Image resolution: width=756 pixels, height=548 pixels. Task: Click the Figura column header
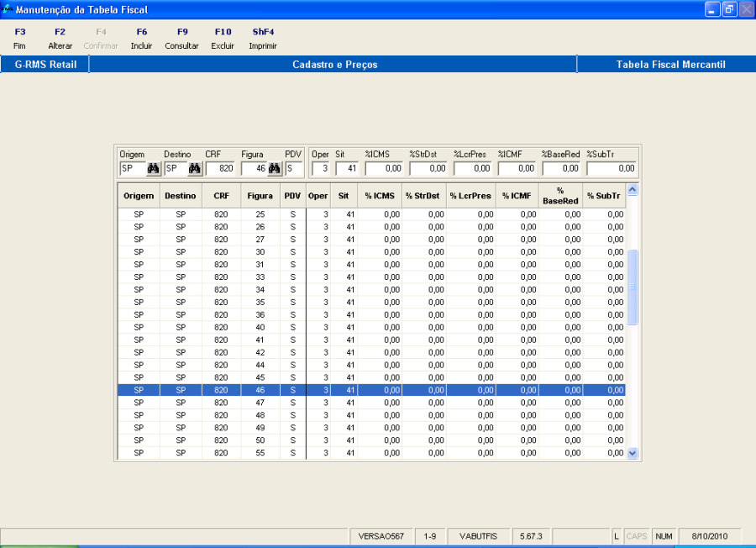[x=260, y=196]
